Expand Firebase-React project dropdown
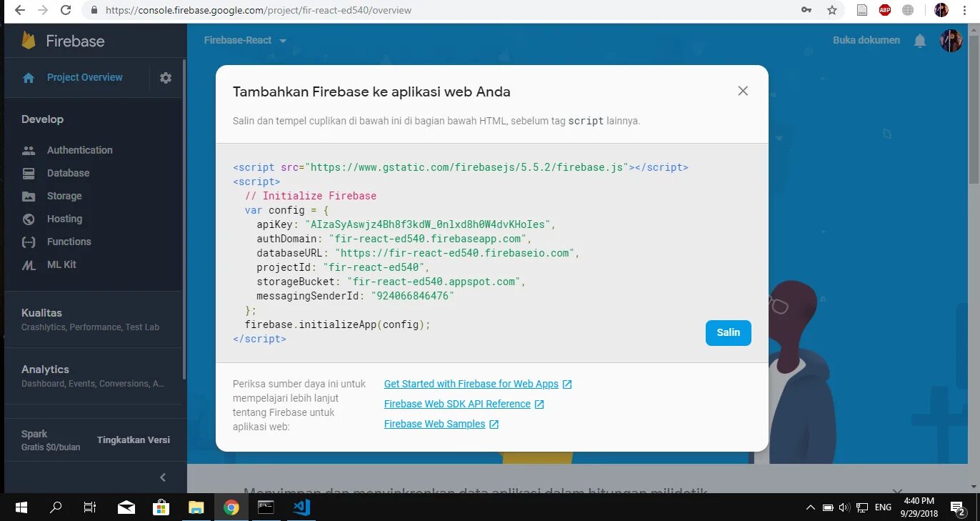 click(x=283, y=41)
